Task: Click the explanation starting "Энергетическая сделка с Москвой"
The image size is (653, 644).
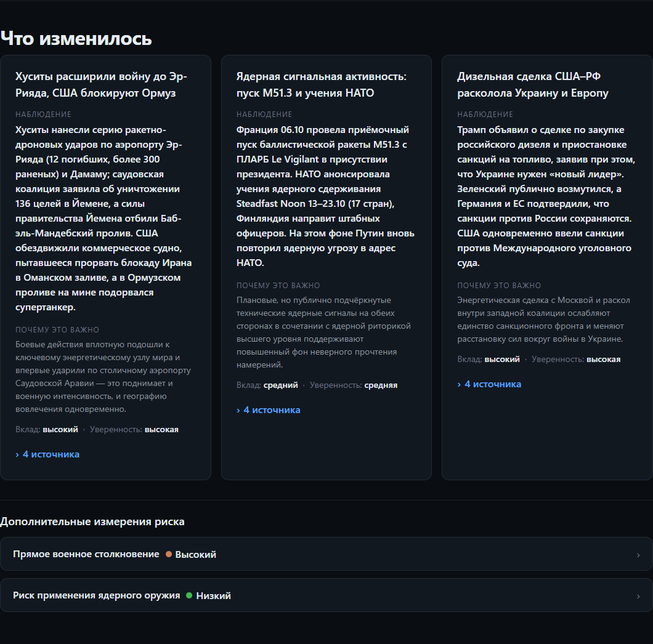Action: pyautogui.click(x=544, y=320)
